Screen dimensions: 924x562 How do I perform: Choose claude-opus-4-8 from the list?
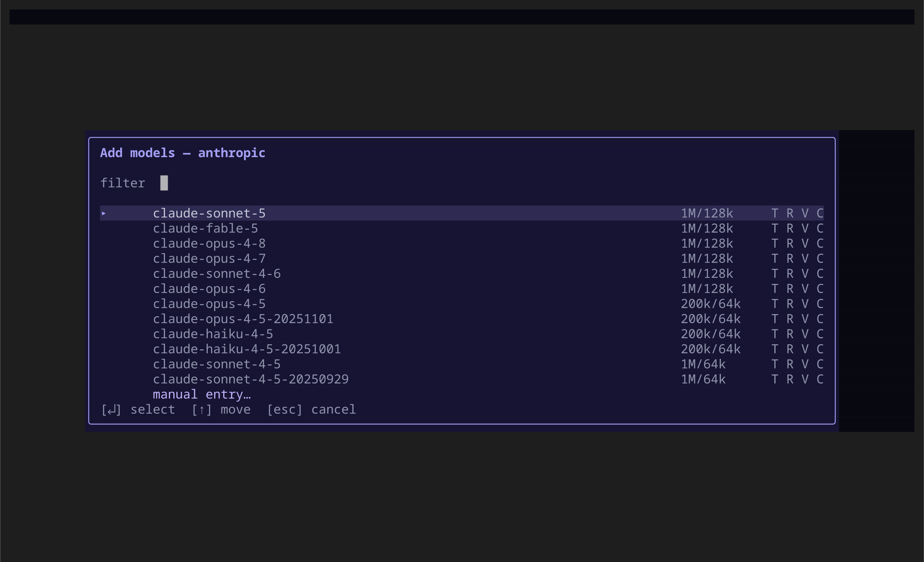pos(462,244)
